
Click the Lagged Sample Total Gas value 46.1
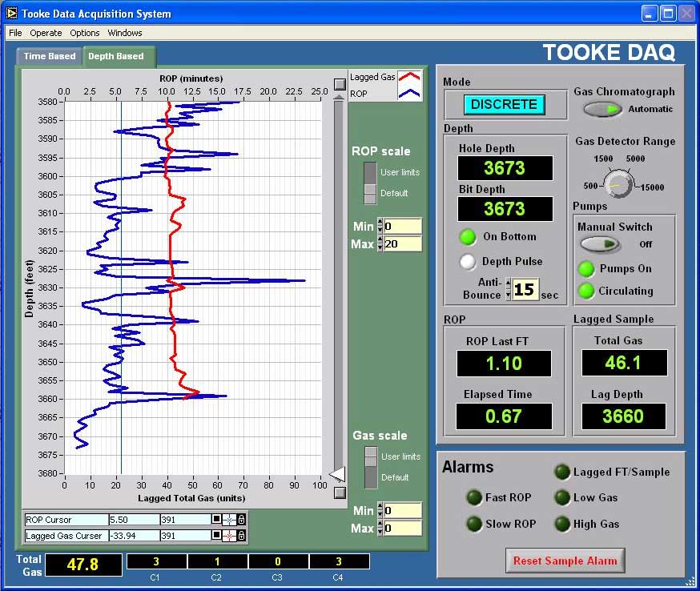(624, 363)
